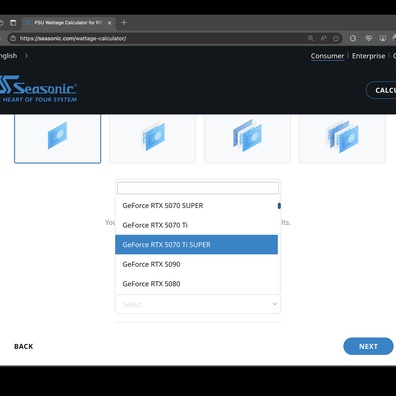Click the split screen icon in toolbar
Viewport: 396px width, 396px height.
[x=383, y=38]
